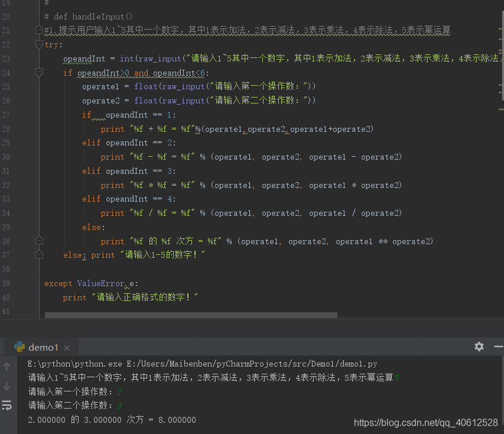504x434 pixels.
Task: Click 'operate1' assignment on line 25
Action: coord(100,86)
